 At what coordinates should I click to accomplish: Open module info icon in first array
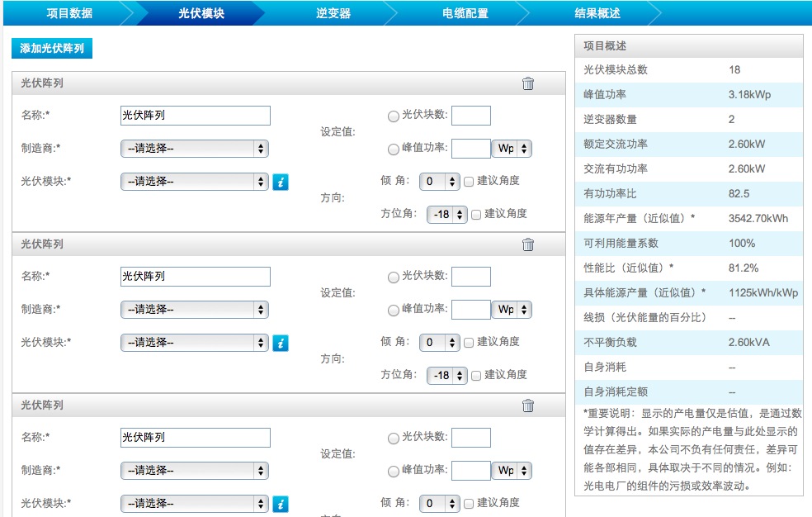click(281, 182)
